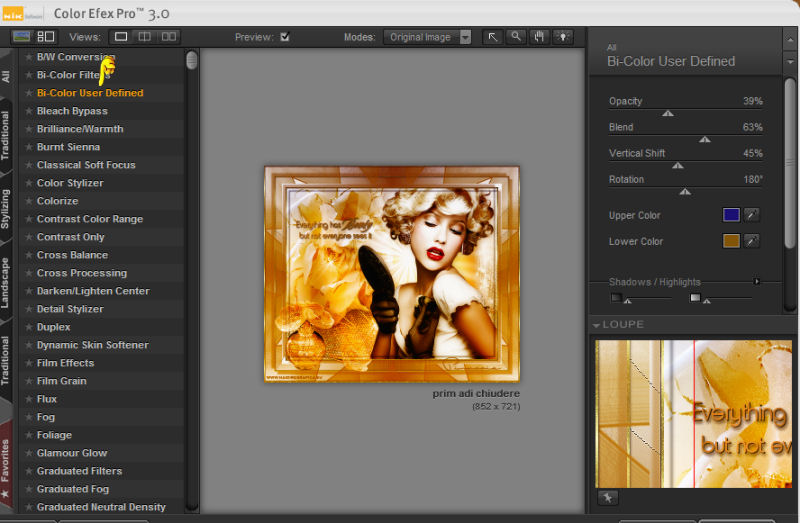Expand Shadows / Highlights section

pyautogui.click(x=756, y=282)
